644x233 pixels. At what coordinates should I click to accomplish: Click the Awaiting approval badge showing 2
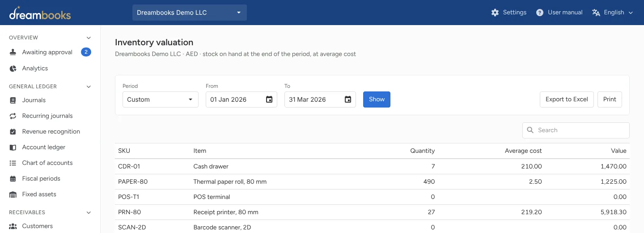pyautogui.click(x=86, y=52)
